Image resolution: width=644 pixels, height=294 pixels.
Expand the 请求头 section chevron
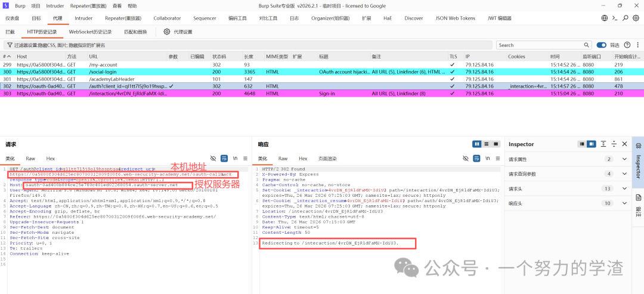point(624,189)
